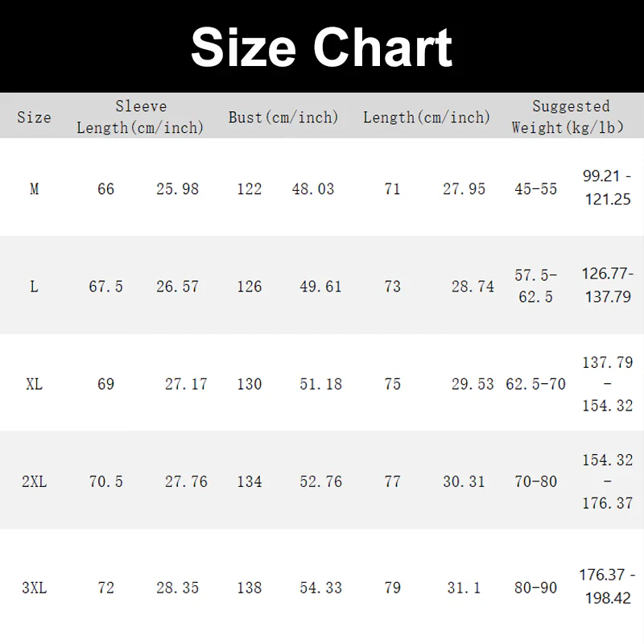
Task: Select the Length(cm/inch) column header
Action: click(x=426, y=118)
